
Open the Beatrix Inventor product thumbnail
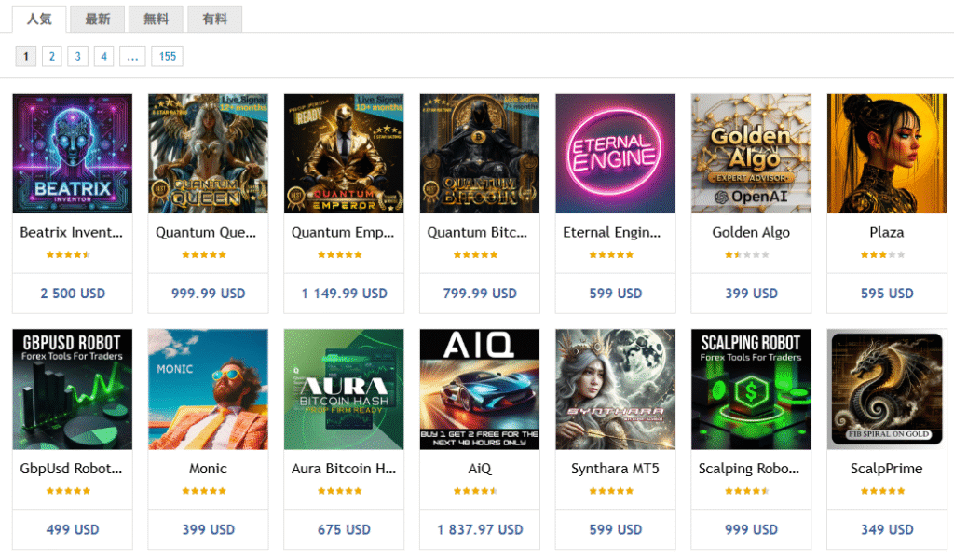(73, 154)
